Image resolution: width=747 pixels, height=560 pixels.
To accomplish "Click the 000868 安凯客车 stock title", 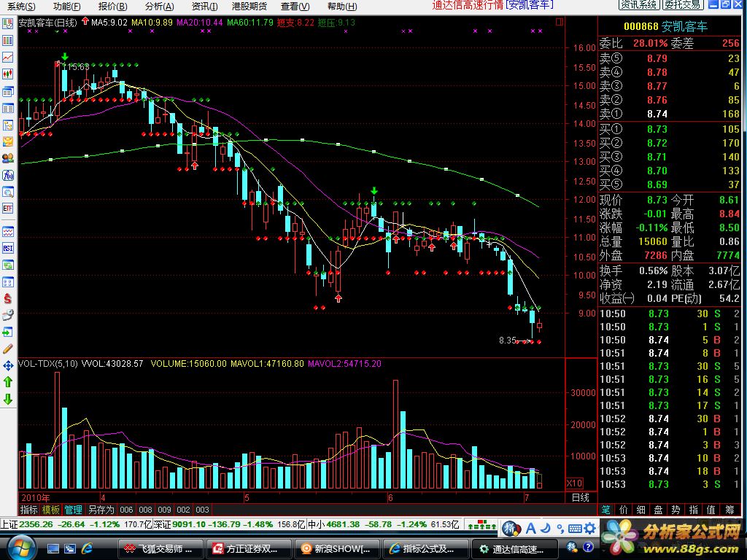I will point(665,27).
